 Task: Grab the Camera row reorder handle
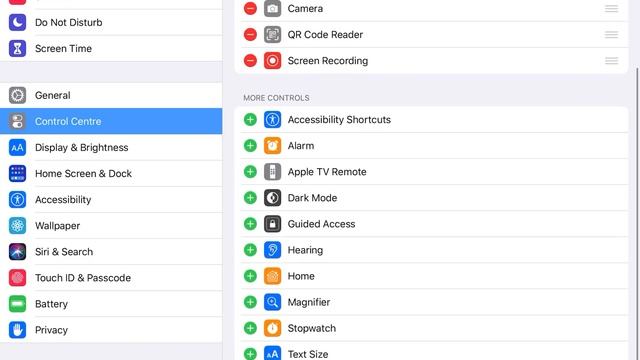click(611, 8)
